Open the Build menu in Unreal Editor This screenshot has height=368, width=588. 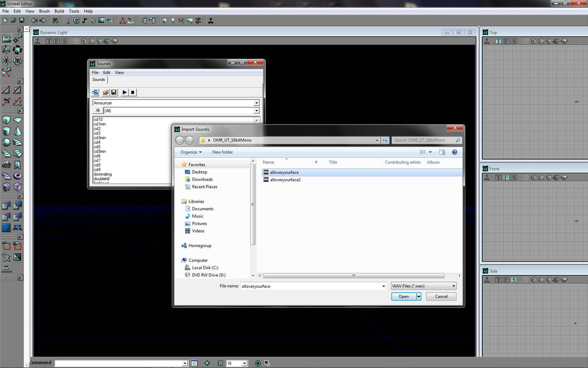tap(59, 11)
